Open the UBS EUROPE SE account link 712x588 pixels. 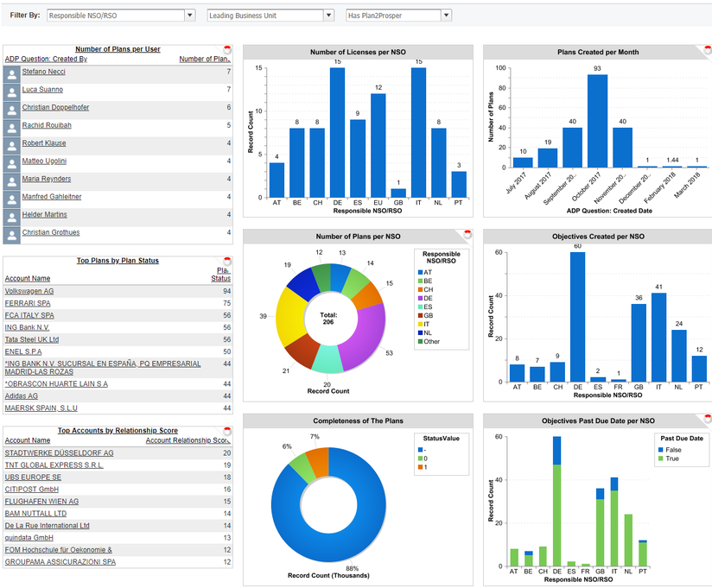(x=33, y=477)
